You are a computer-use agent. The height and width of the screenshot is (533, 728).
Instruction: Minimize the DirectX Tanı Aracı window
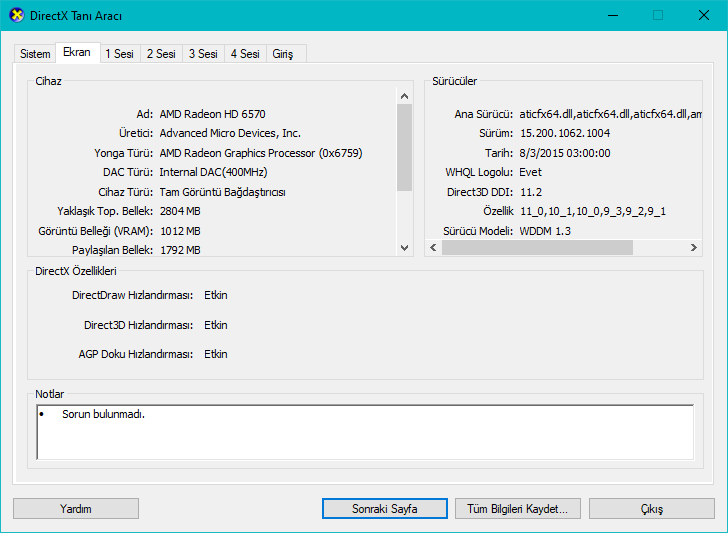613,15
